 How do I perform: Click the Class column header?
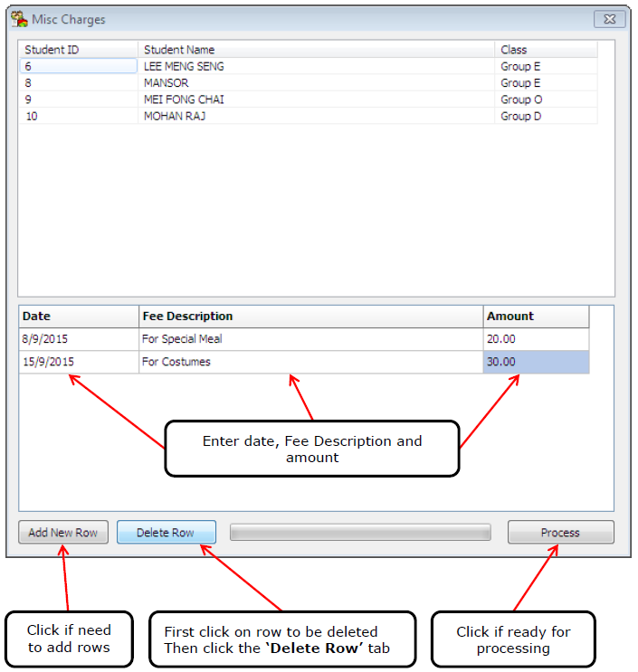(546, 50)
